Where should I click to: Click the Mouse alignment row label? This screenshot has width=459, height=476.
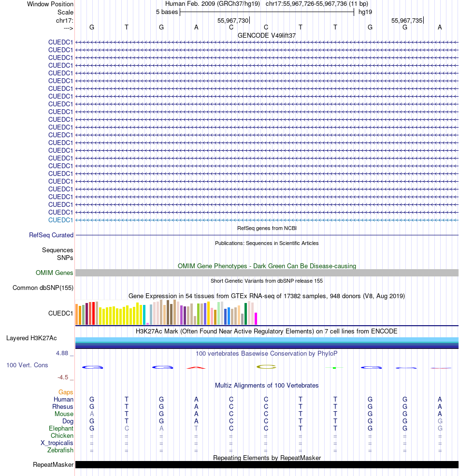click(x=64, y=414)
